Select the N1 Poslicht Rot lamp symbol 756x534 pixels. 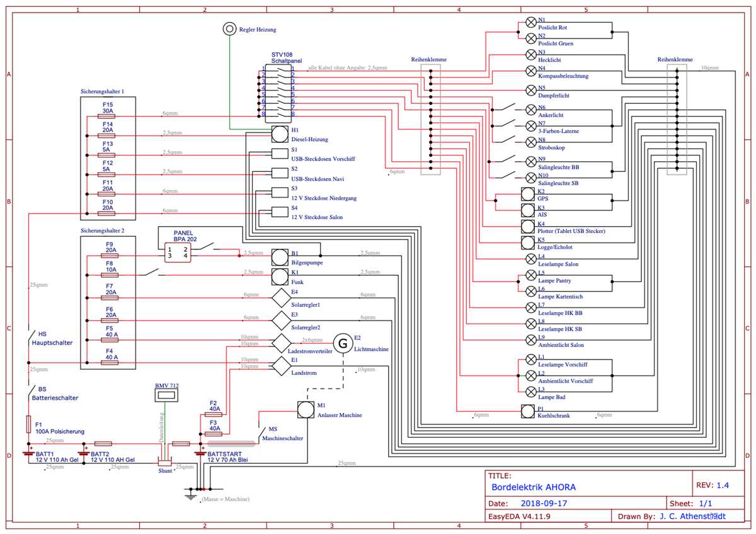(x=530, y=22)
